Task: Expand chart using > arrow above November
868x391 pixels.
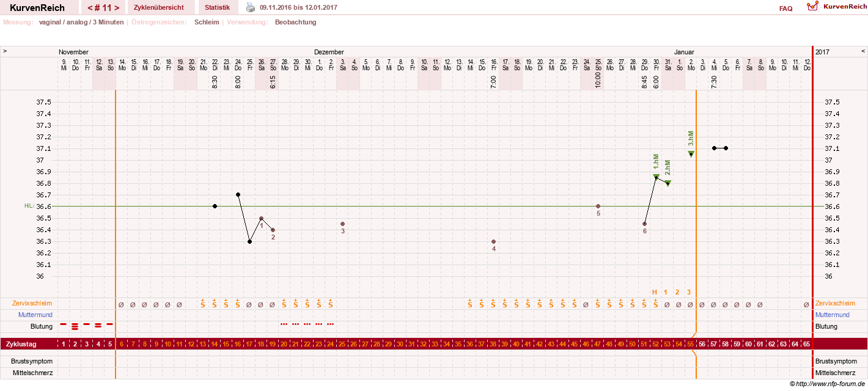Action: 5,51
